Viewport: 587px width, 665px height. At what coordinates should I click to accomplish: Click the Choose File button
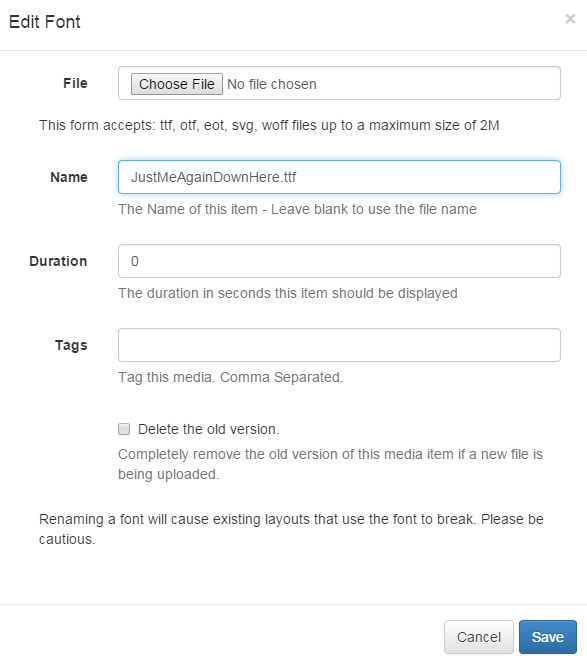click(x=176, y=84)
